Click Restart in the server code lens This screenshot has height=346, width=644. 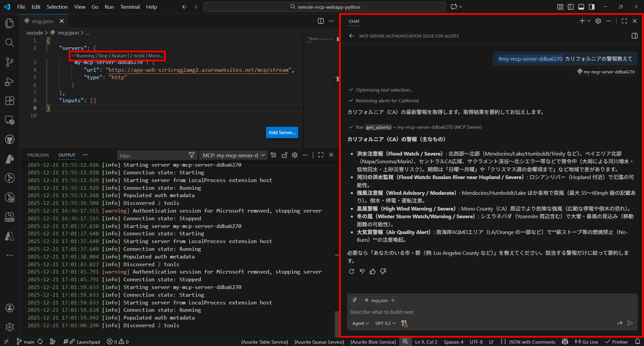[x=119, y=56]
